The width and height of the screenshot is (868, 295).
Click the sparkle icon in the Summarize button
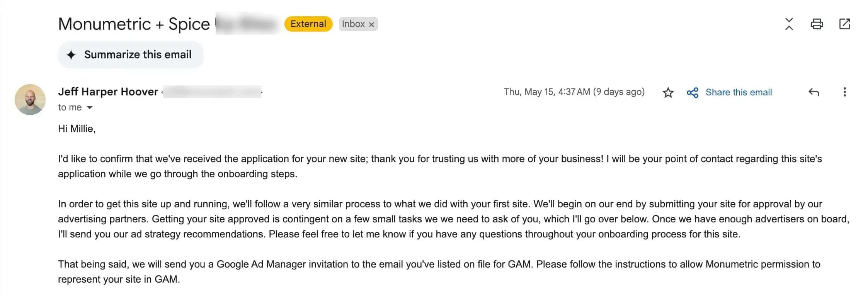point(71,55)
